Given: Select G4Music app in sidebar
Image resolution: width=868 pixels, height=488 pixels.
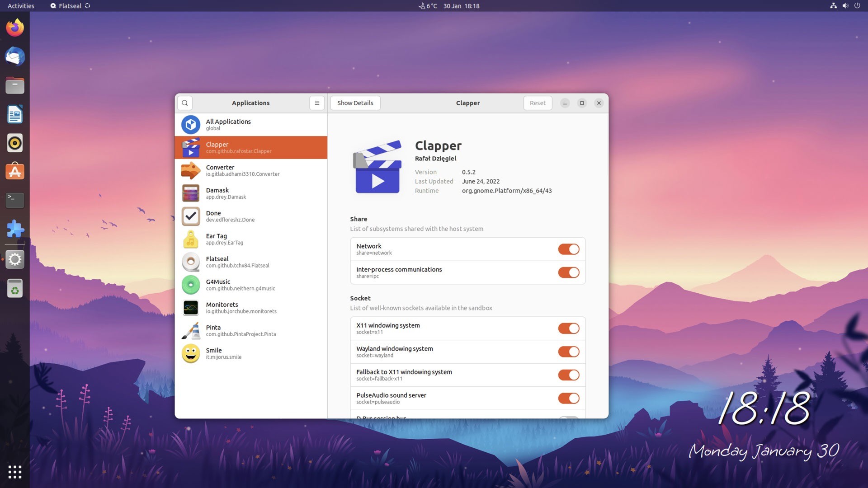Looking at the screenshot, I should pos(250,285).
